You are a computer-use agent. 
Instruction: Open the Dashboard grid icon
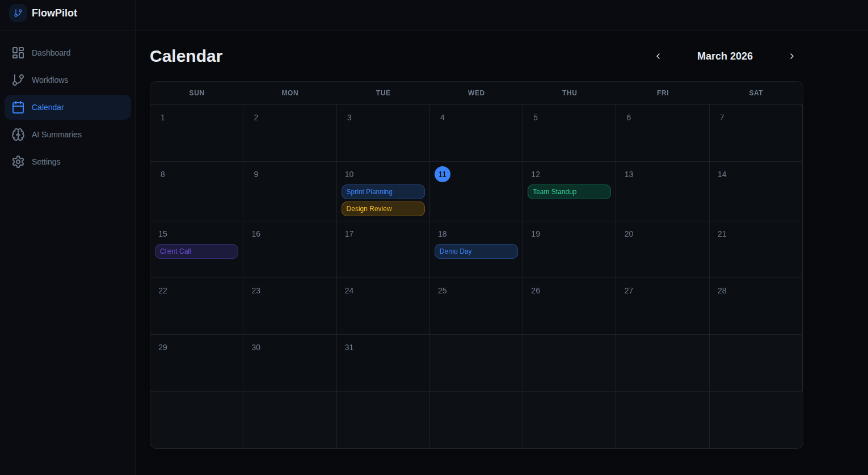(x=18, y=52)
